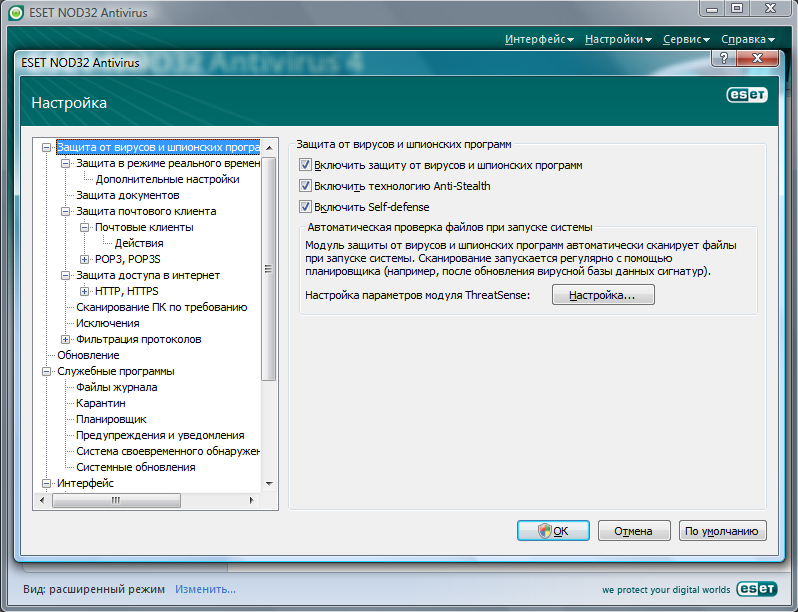The image size is (798, 612).
Task: Click the ESET app icon in the title bar
Action: pyautogui.click(x=13, y=11)
